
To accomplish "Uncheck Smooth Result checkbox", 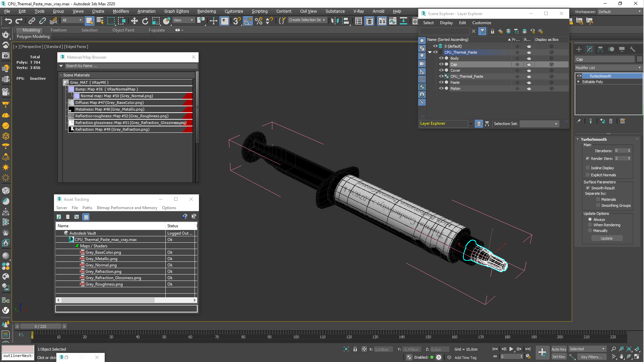I will click(588, 188).
